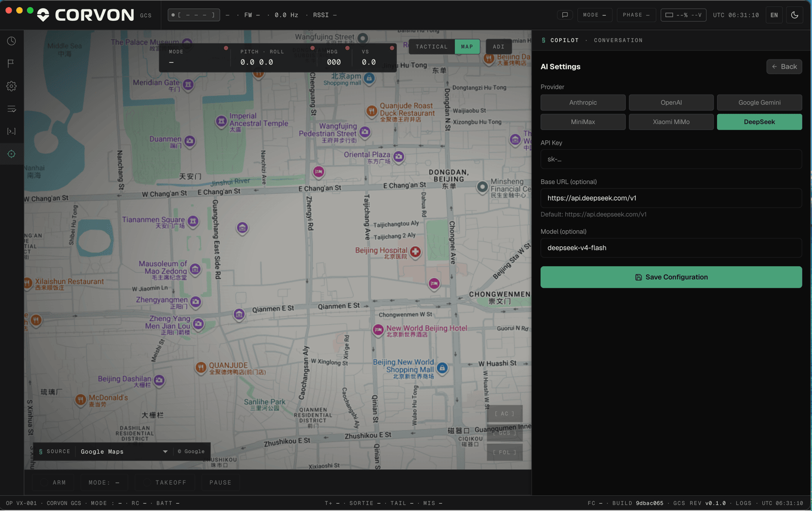The image size is (812, 511).
Task: Switch to the MAP view tab
Action: click(x=467, y=47)
